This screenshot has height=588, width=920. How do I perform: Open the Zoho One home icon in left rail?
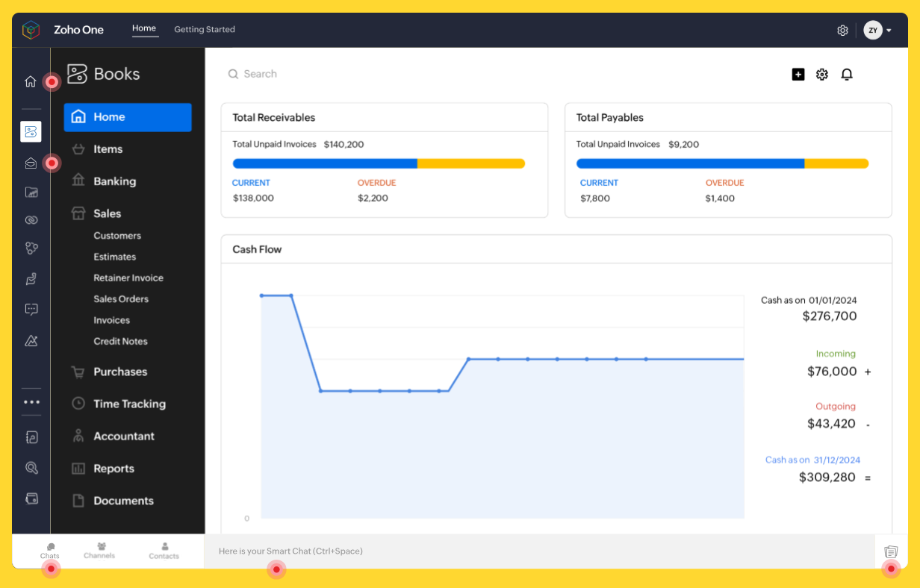tap(31, 81)
